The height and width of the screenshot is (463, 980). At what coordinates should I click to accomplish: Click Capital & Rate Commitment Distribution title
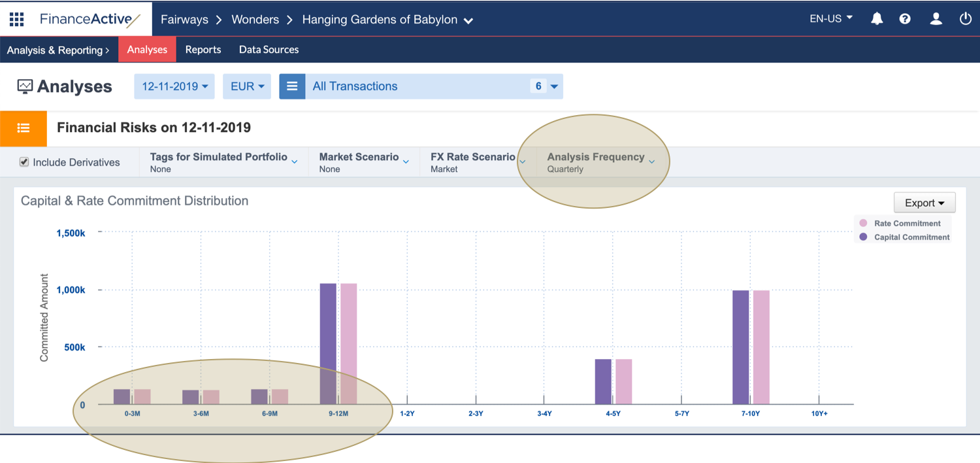click(x=135, y=201)
